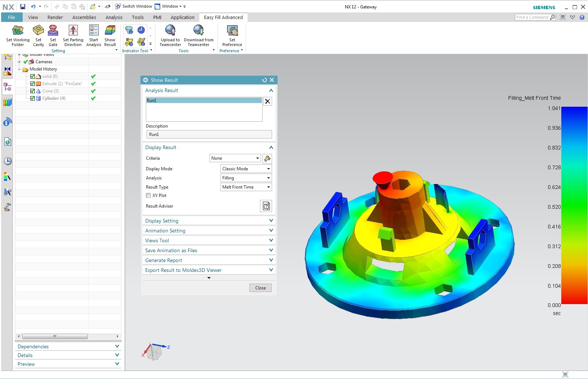Toggle the solid (0) feature checkbox
The width and height of the screenshot is (588, 379).
click(x=33, y=76)
